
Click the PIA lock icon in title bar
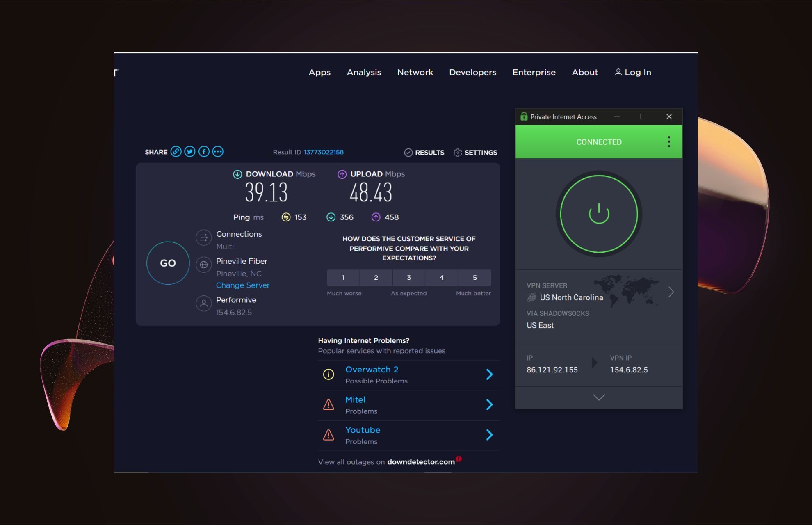coord(524,116)
